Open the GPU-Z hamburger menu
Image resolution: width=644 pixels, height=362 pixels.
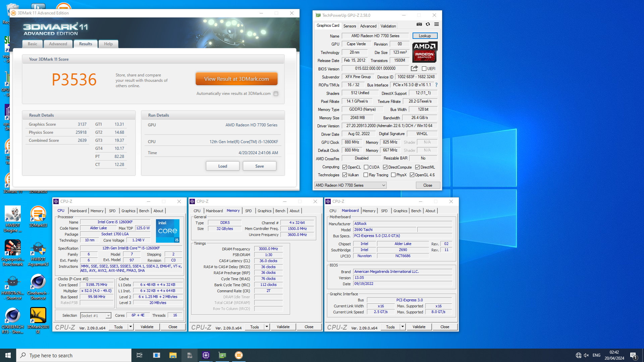click(436, 24)
